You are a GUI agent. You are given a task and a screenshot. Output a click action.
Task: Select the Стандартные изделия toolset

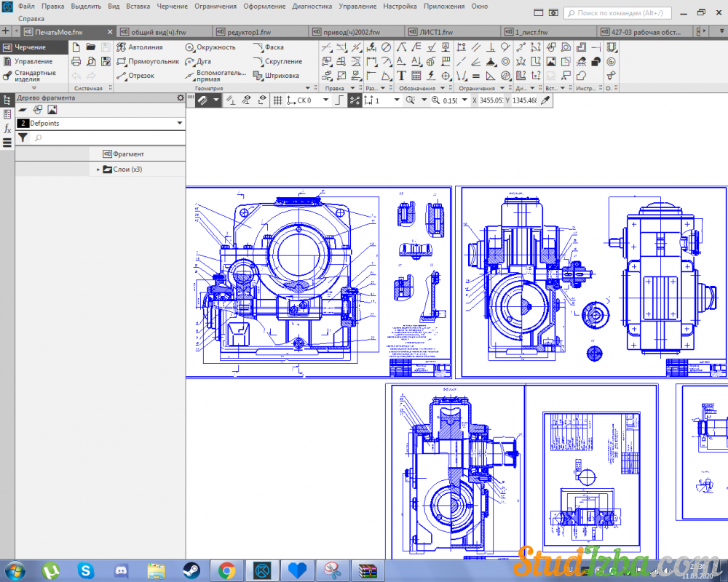(34, 76)
